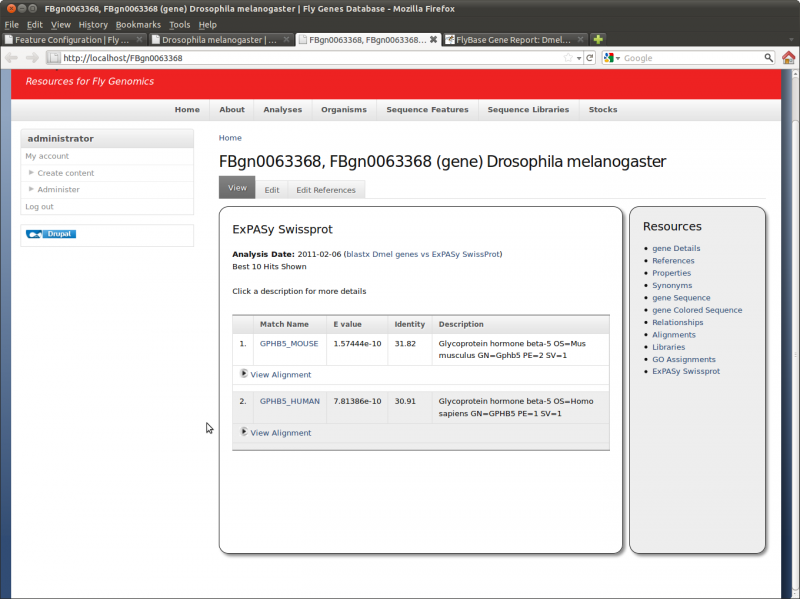Open the GPHB5_MOUSE match link
The height and width of the screenshot is (599, 800).
point(289,343)
